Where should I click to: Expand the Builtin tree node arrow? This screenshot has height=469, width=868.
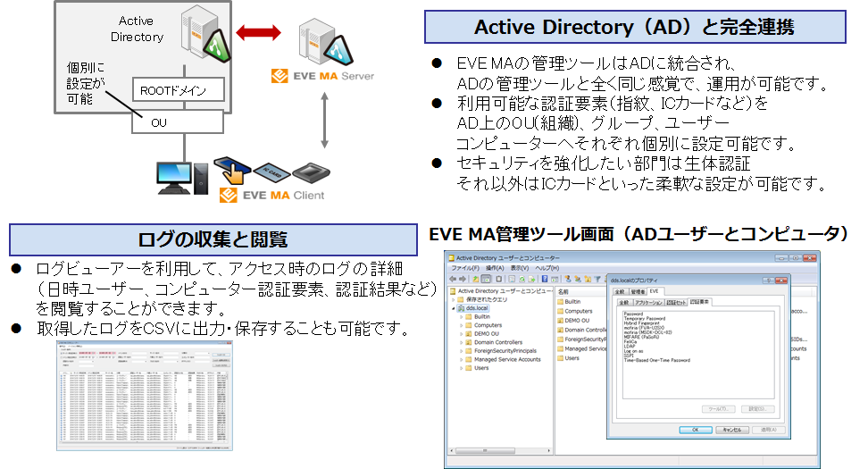[x=461, y=317]
